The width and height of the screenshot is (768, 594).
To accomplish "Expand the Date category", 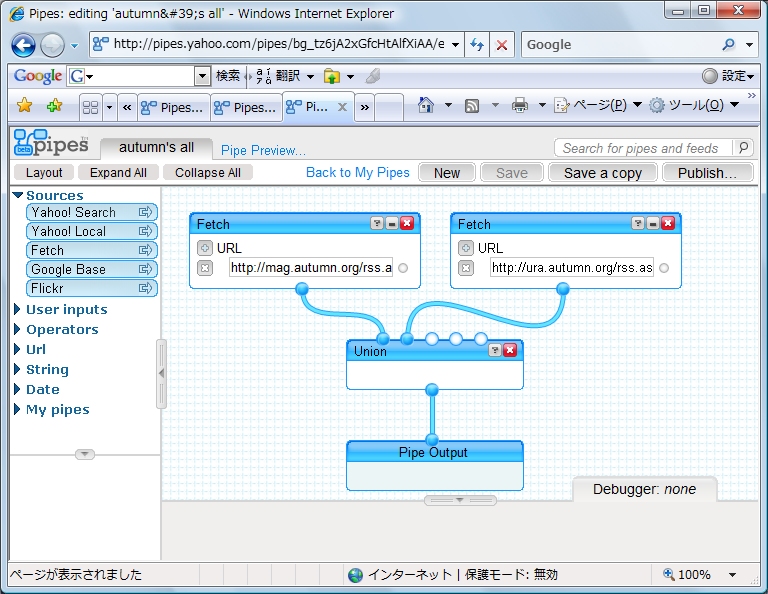I will tap(17, 389).
